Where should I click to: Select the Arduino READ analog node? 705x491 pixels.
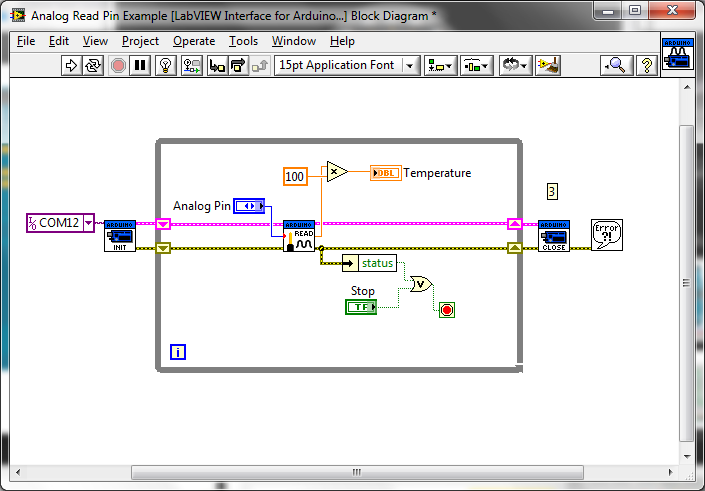coord(299,236)
